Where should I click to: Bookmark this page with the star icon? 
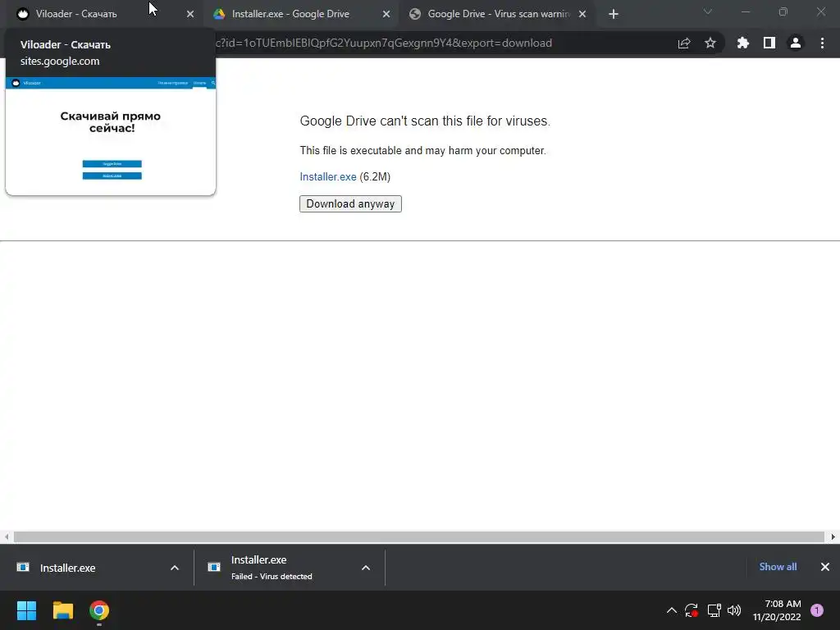710,43
